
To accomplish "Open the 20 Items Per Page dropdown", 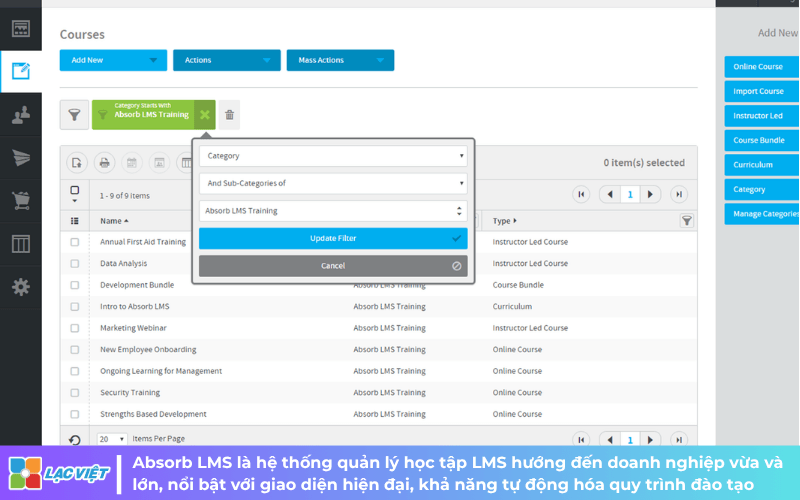I will (112, 439).
